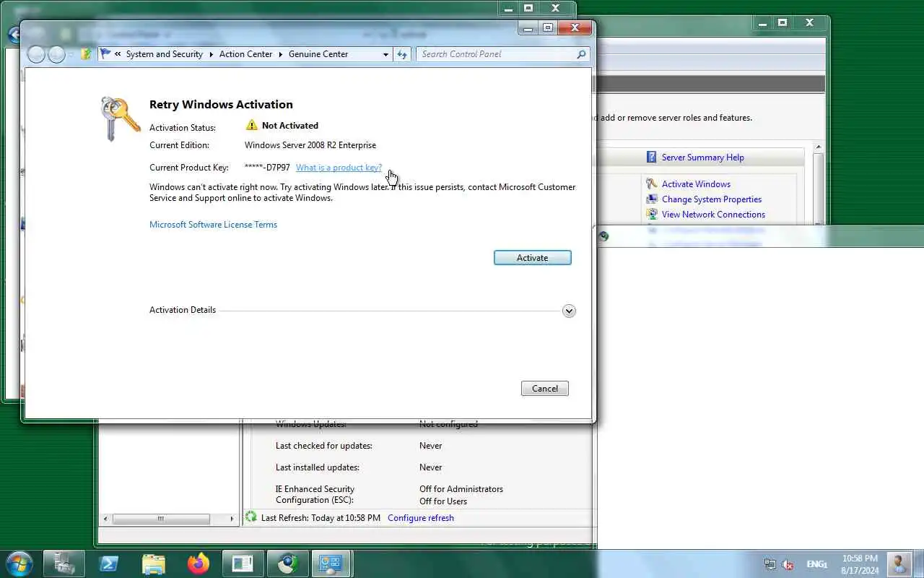This screenshot has width=924, height=578.
Task: Open the ENG language indicator
Action: [817, 564]
